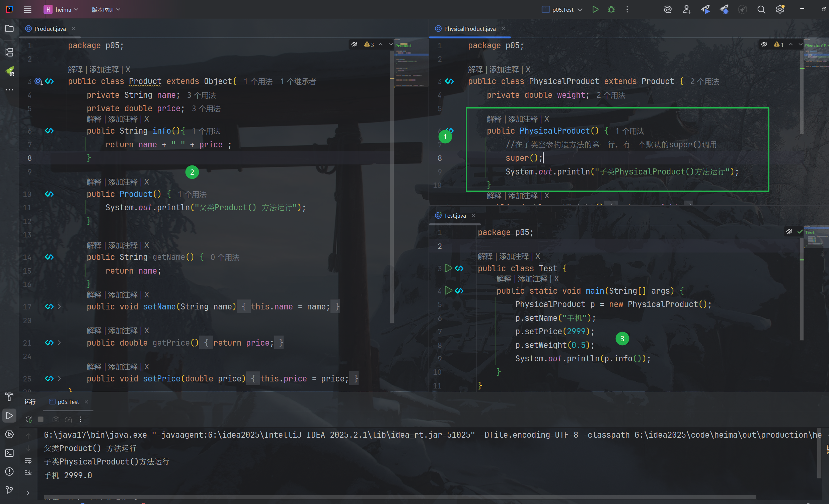Toggle inspection eye icon in Product.java editor
This screenshot has height=504, width=829.
[x=354, y=45]
